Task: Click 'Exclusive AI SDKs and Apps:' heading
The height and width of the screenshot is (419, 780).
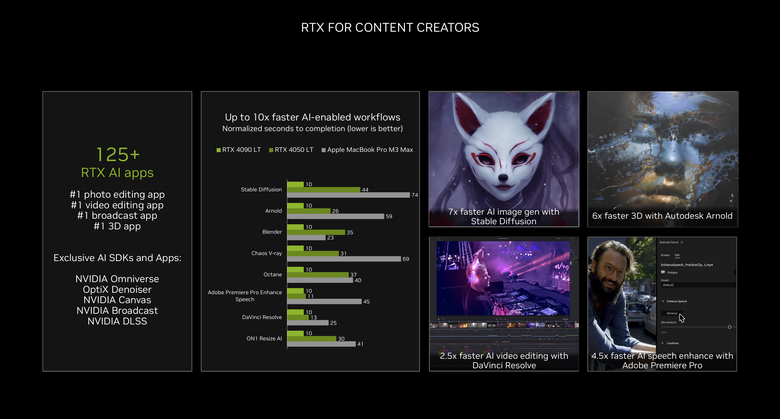Action: coord(117,258)
